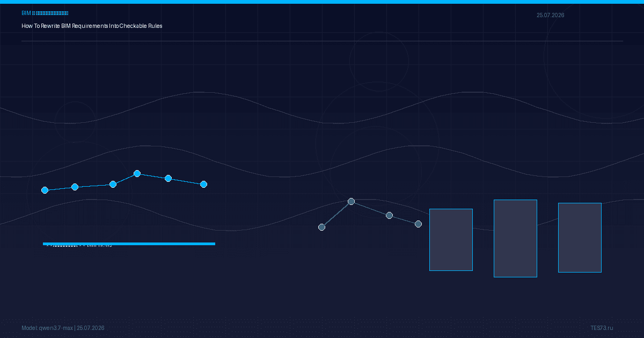This screenshot has height=338, width=644.
Task: Select the peak point on the gray line chart
Action: pyautogui.click(x=351, y=201)
